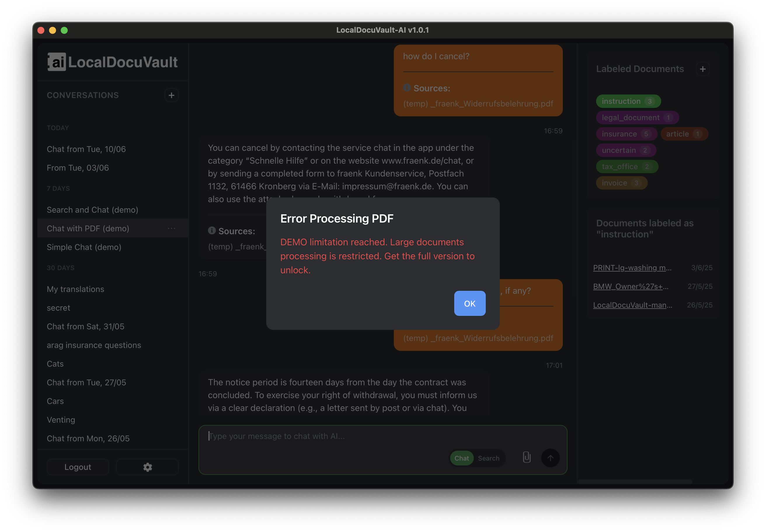Click the info icon beside Sources in the AI reply
The width and height of the screenshot is (766, 532).
point(212,230)
